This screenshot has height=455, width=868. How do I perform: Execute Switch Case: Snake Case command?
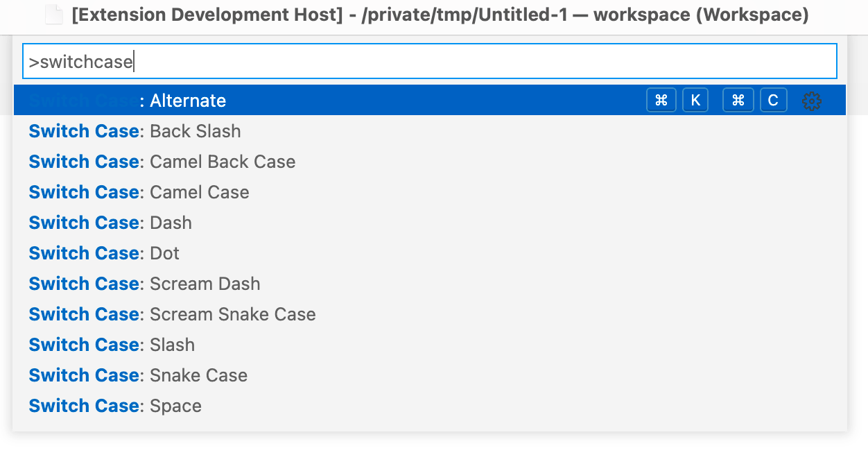[430, 375]
